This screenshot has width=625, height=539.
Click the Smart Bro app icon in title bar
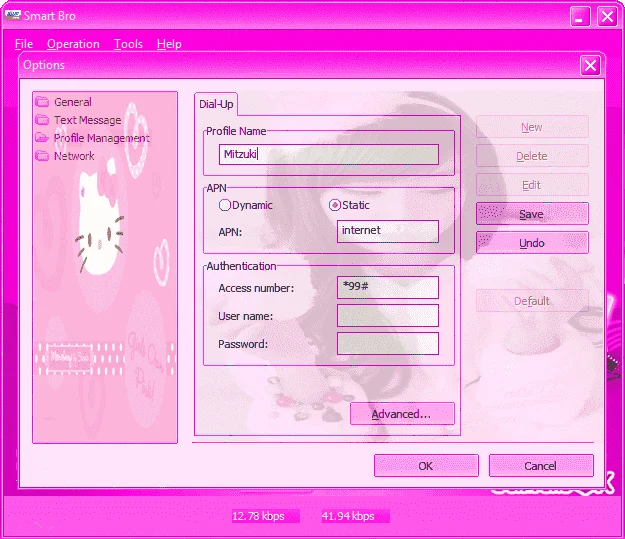click(x=12, y=16)
